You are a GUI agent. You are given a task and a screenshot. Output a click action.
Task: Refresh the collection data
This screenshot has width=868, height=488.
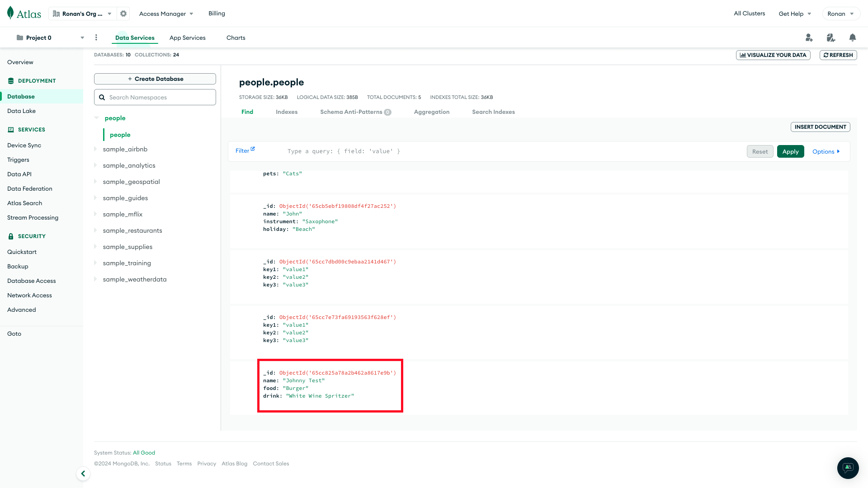(838, 55)
